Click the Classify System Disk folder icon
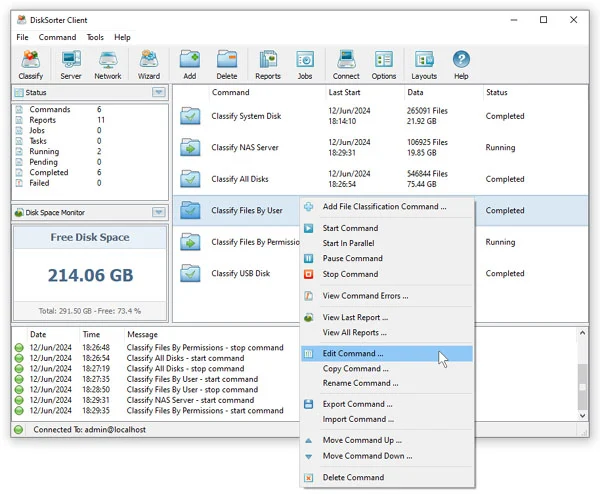The width and height of the screenshot is (600, 494). coord(190,116)
